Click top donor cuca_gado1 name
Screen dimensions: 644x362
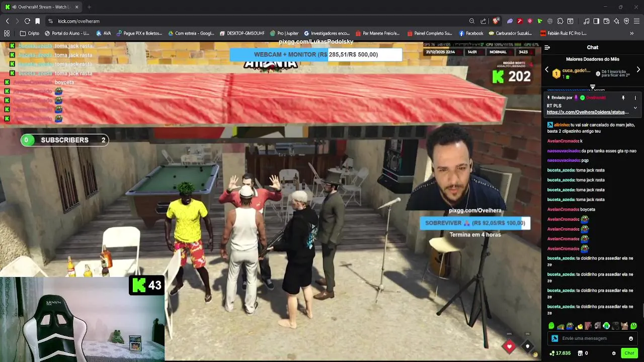pos(576,71)
